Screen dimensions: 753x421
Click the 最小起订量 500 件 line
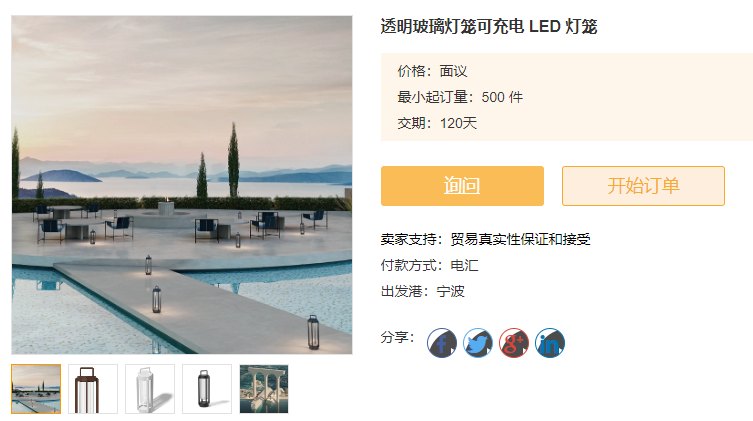point(460,97)
